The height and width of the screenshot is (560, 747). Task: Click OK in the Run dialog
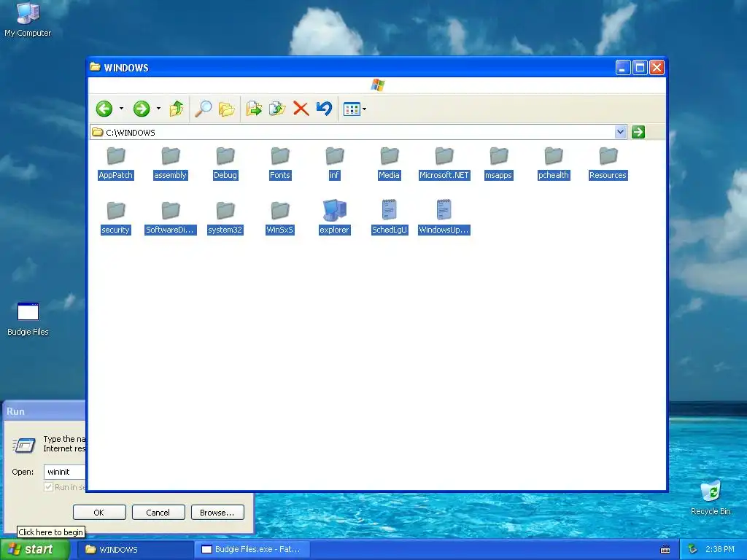point(99,513)
